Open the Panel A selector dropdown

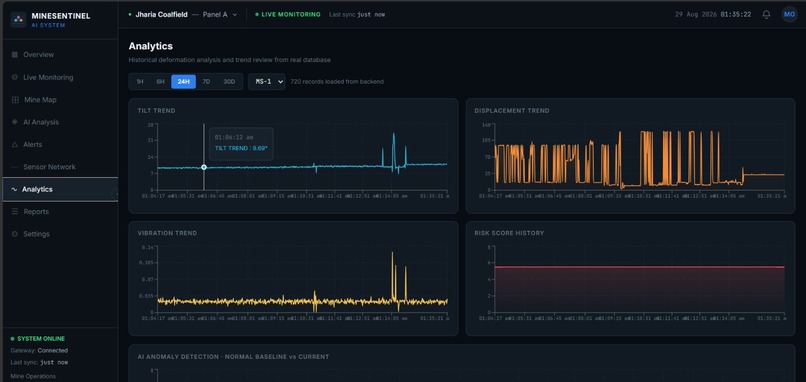(220, 14)
